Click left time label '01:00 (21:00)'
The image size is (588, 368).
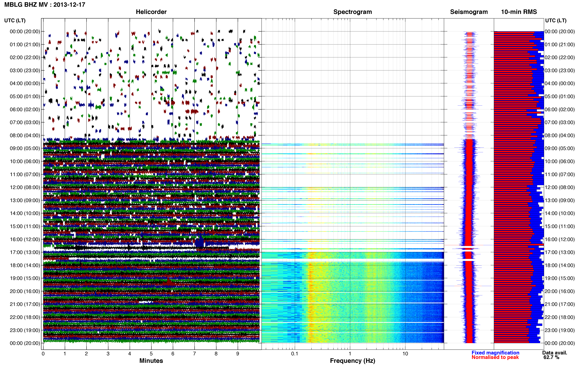point(25,45)
